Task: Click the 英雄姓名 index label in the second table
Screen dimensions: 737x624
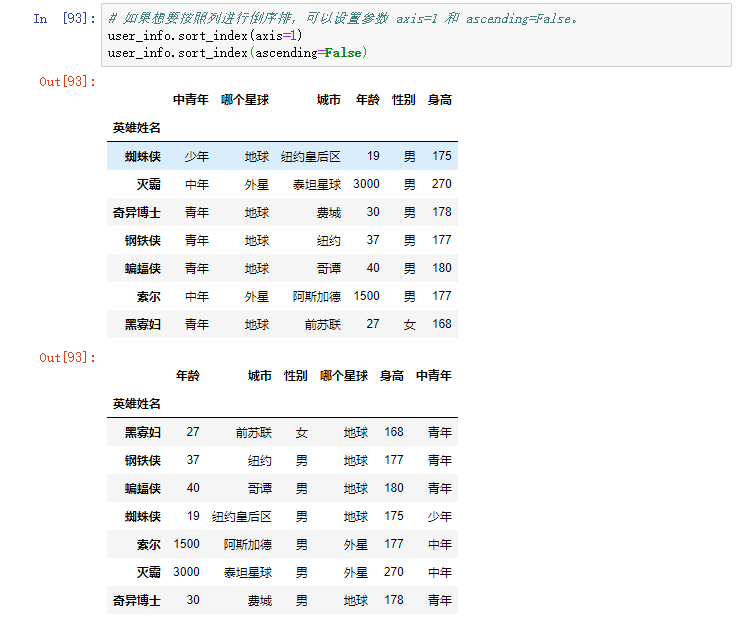Action: [x=137, y=404]
